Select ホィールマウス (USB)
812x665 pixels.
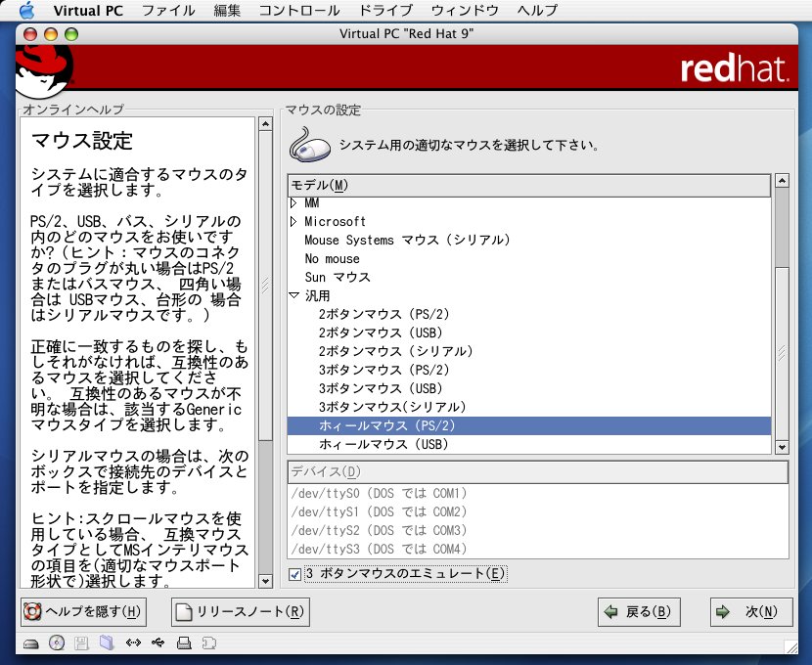point(528,445)
